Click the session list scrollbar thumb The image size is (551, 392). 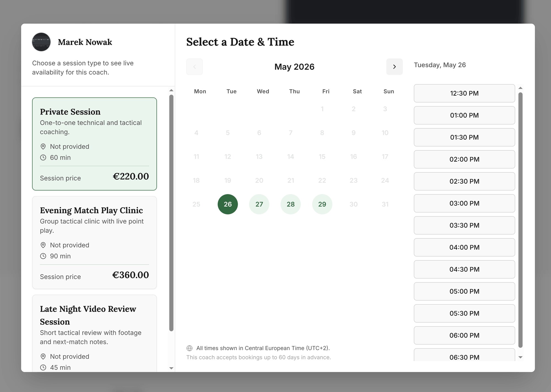coord(171,213)
